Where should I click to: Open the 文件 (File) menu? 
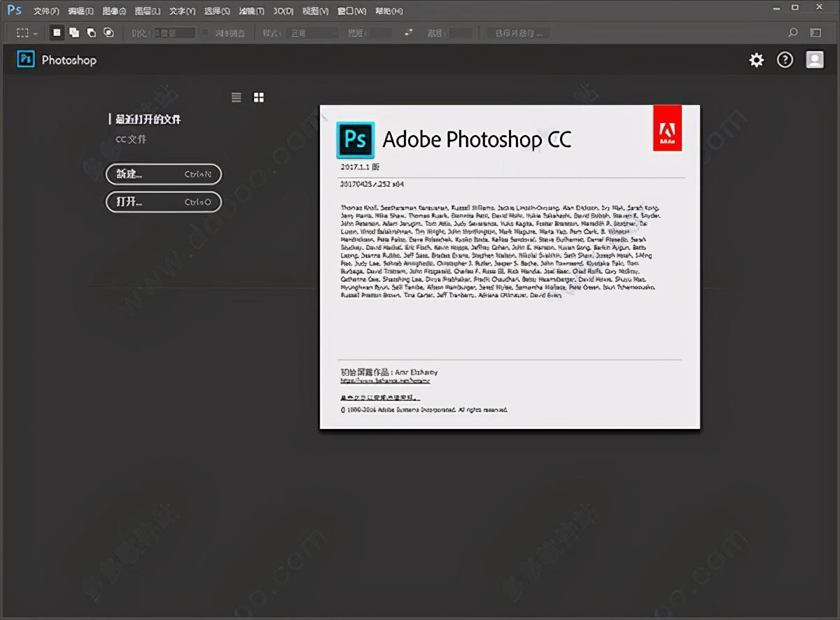tap(46, 11)
